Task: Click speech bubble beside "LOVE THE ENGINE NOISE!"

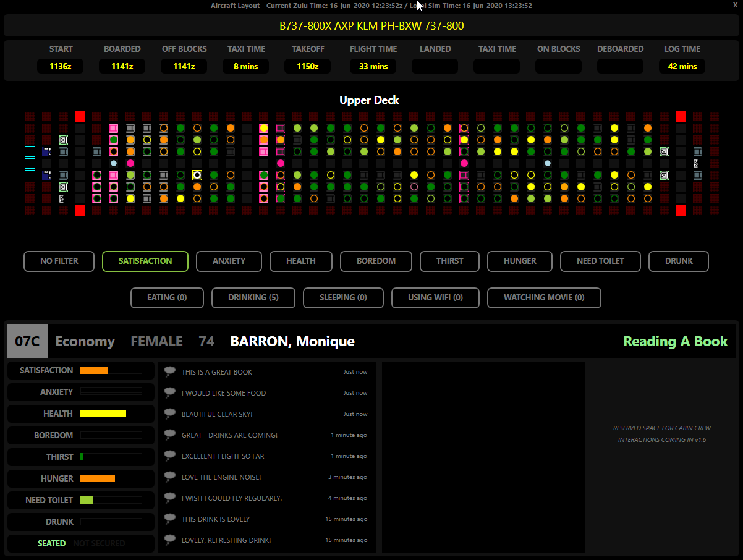Action: 170,477
